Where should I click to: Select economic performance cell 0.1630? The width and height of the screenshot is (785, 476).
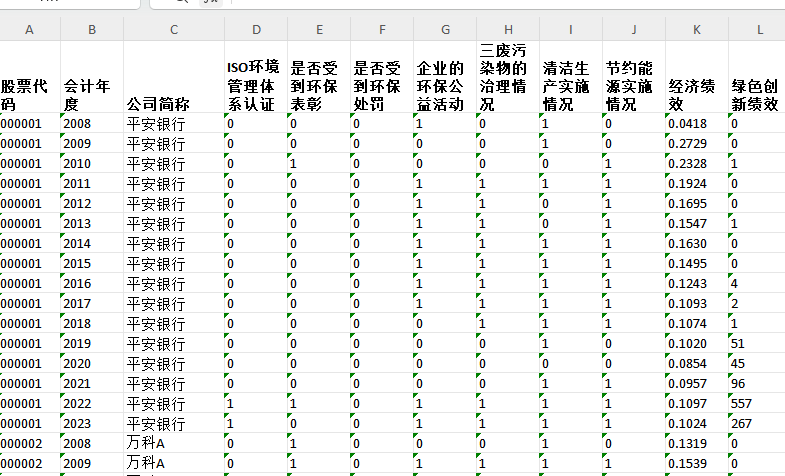pyautogui.click(x=697, y=243)
